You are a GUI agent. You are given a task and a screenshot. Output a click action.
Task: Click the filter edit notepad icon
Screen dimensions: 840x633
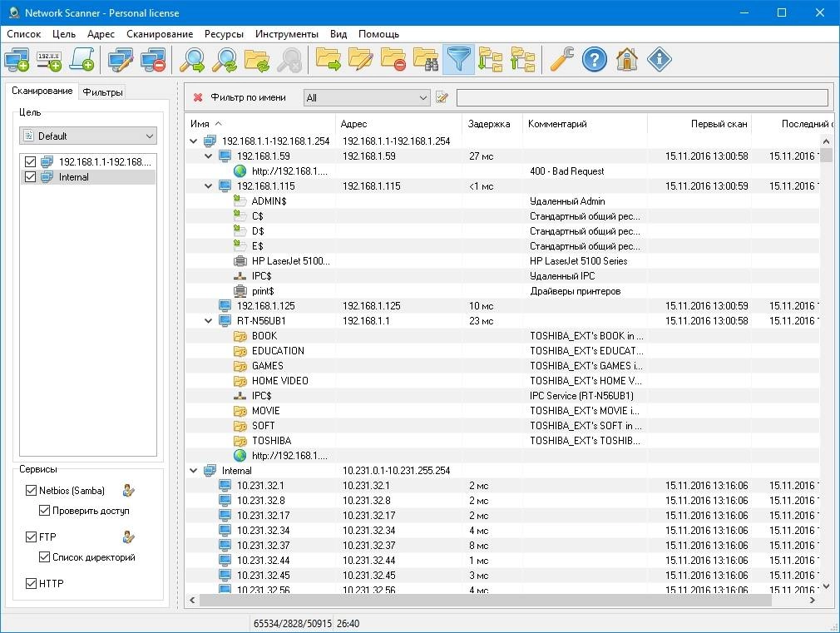(442, 97)
